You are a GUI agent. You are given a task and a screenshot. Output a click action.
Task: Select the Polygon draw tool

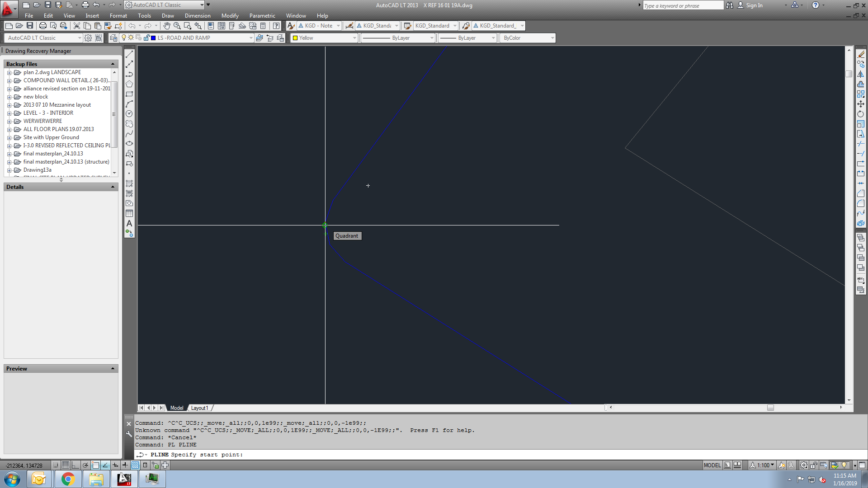pyautogui.click(x=129, y=84)
